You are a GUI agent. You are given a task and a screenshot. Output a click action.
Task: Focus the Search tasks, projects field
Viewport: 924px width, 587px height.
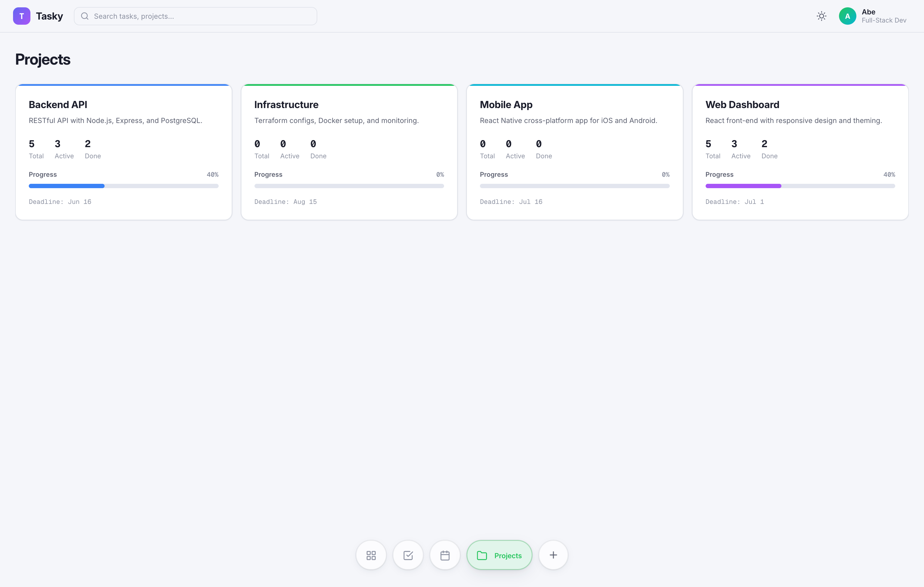pyautogui.click(x=195, y=16)
